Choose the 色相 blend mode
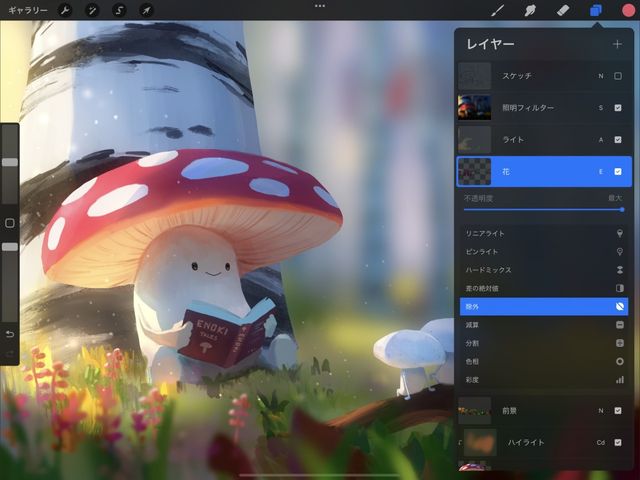640x480 pixels. click(x=544, y=362)
